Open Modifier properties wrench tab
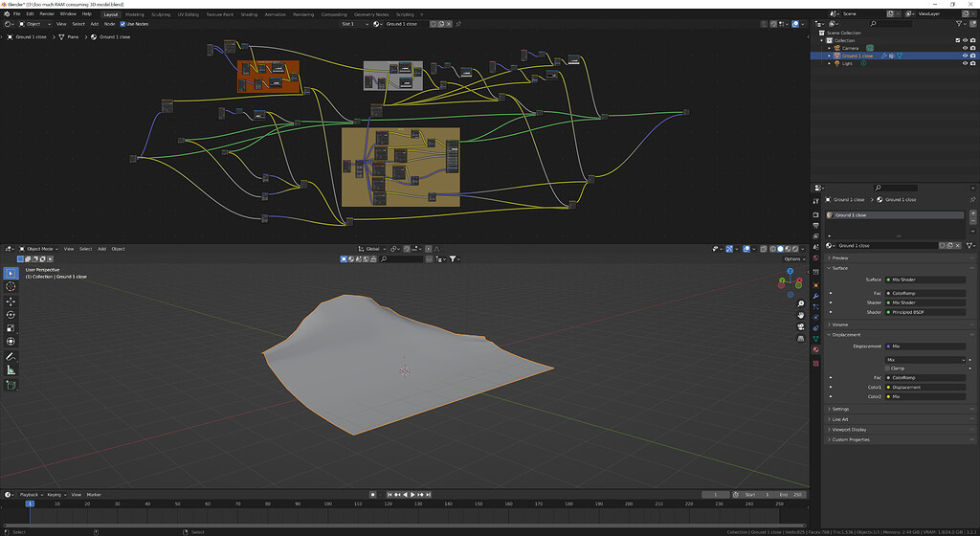 click(x=815, y=296)
